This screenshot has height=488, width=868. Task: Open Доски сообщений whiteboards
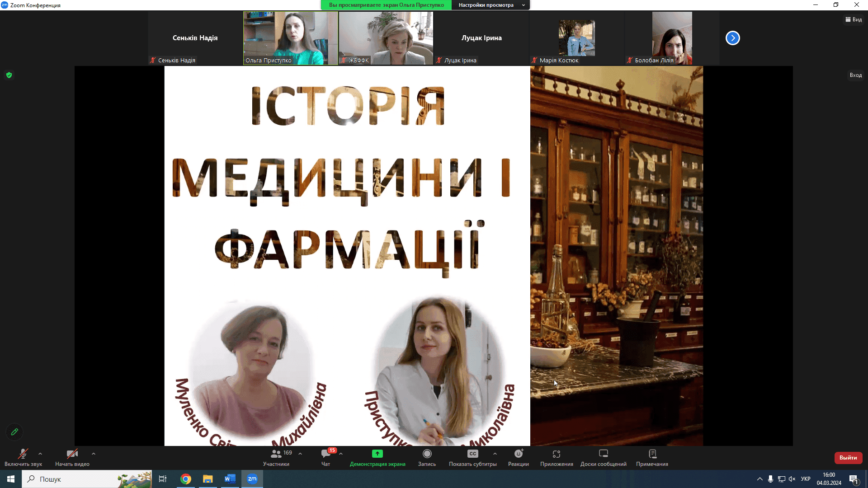tap(604, 457)
